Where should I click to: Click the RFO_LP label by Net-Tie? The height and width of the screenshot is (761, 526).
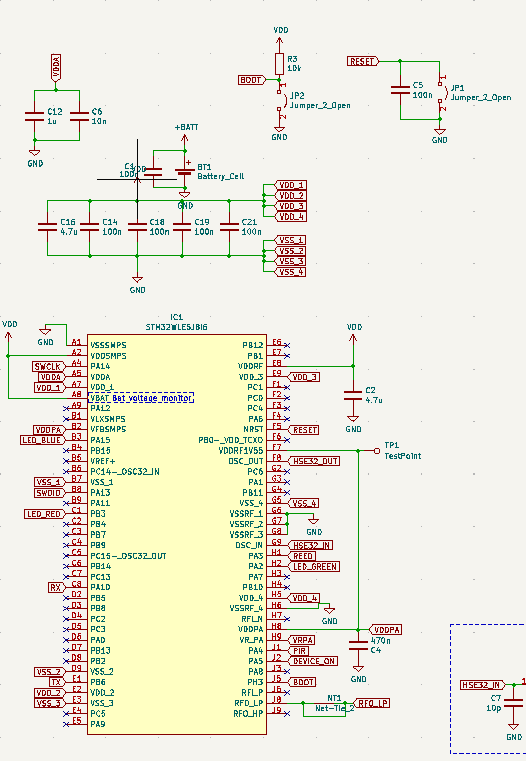[372, 703]
